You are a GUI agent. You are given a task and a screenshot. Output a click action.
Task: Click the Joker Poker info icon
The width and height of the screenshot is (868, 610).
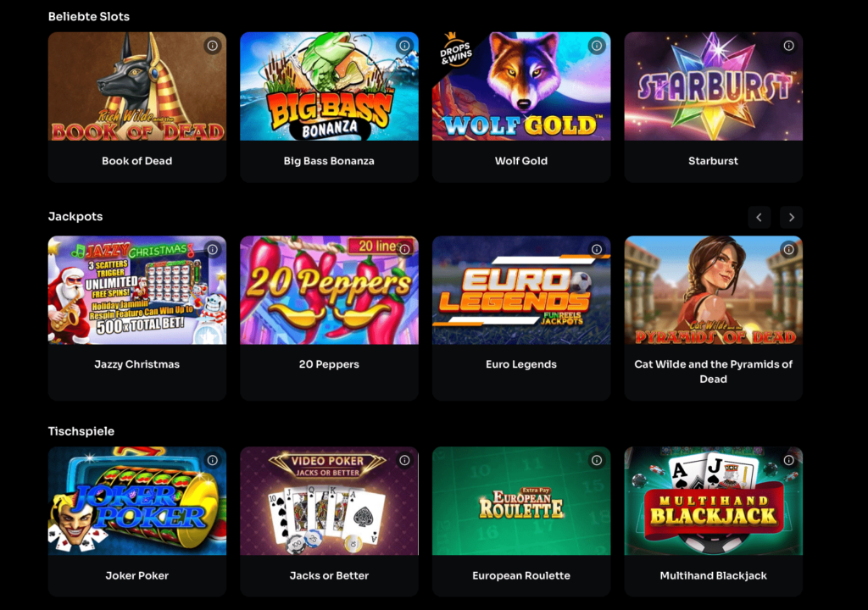213,460
